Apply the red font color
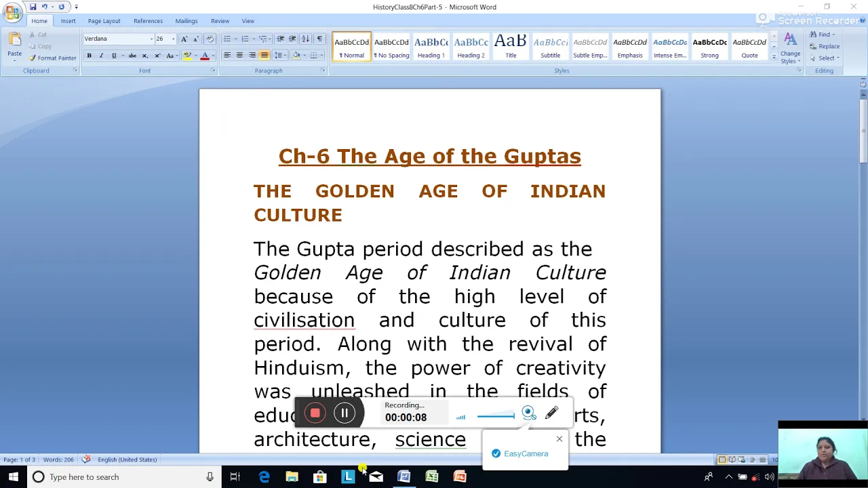 [205, 56]
